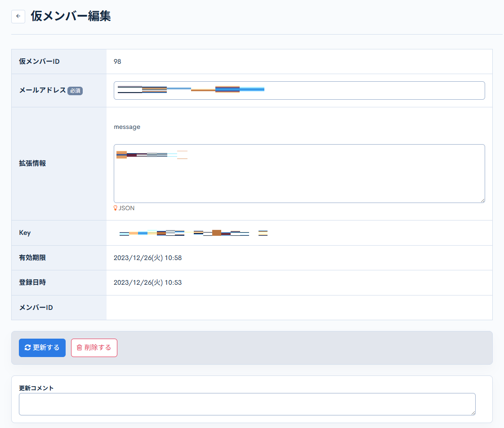Click the message label above the textarea
The height and width of the screenshot is (428, 504).
[127, 127]
